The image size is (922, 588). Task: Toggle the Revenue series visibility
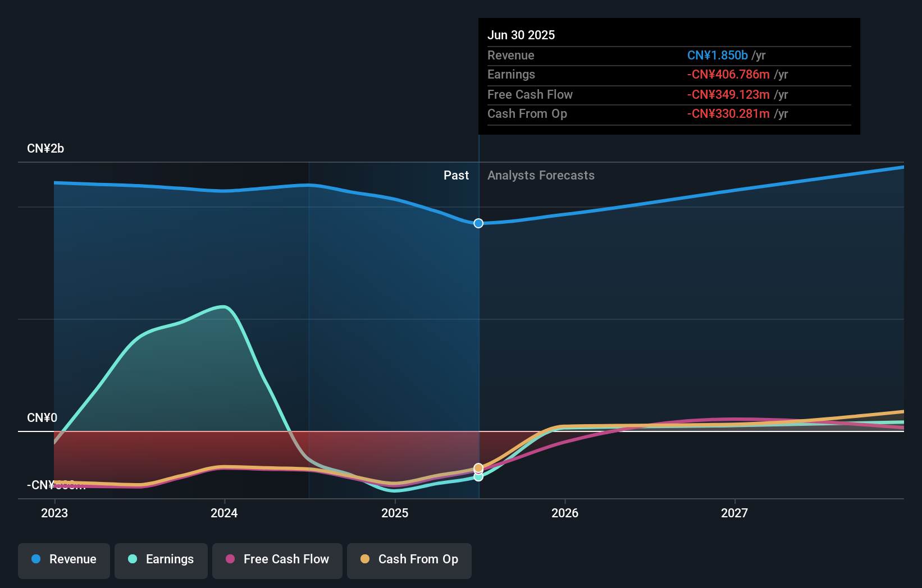(63, 559)
